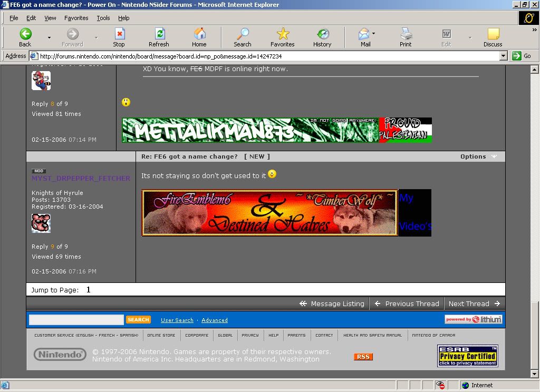Click the ESRB Privacy Certified badge
The image size is (540, 392).
[x=467, y=356]
